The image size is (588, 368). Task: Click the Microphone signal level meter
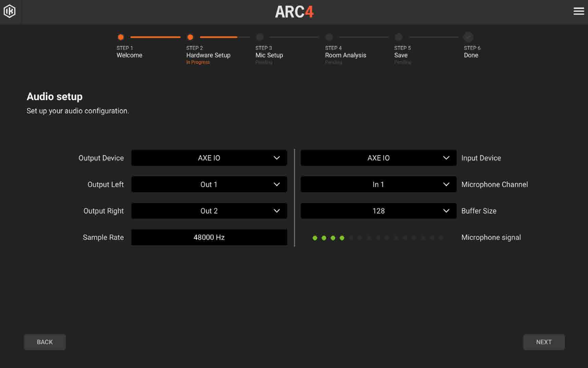[378, 238]
